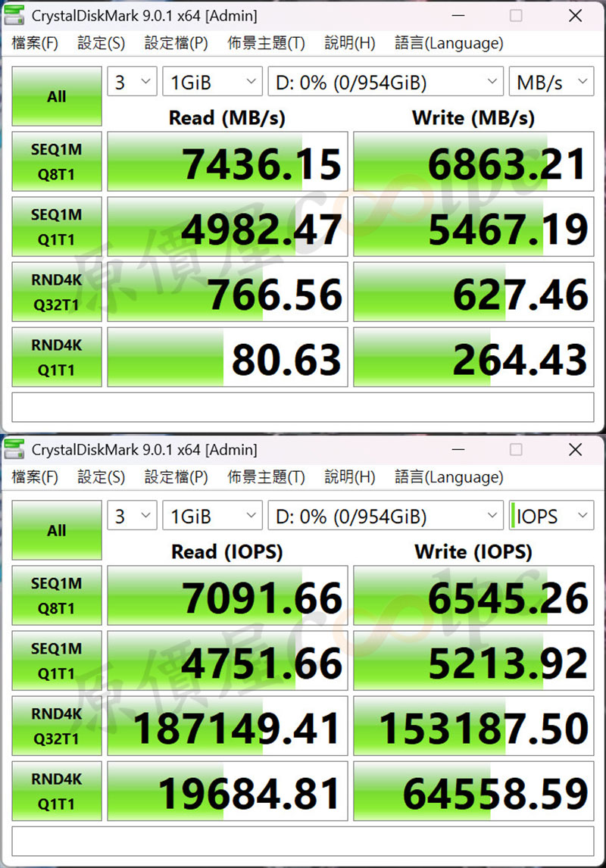
Task: Click the 7436.15 sequential read result bar
Action: pos(227,162)
